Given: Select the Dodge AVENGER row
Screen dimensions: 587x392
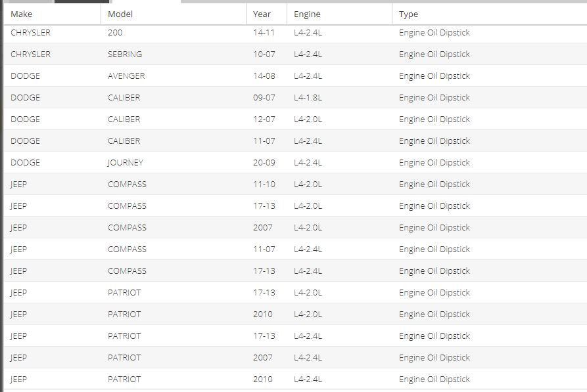Looking at the screenshot, I should tap(295, 76).
